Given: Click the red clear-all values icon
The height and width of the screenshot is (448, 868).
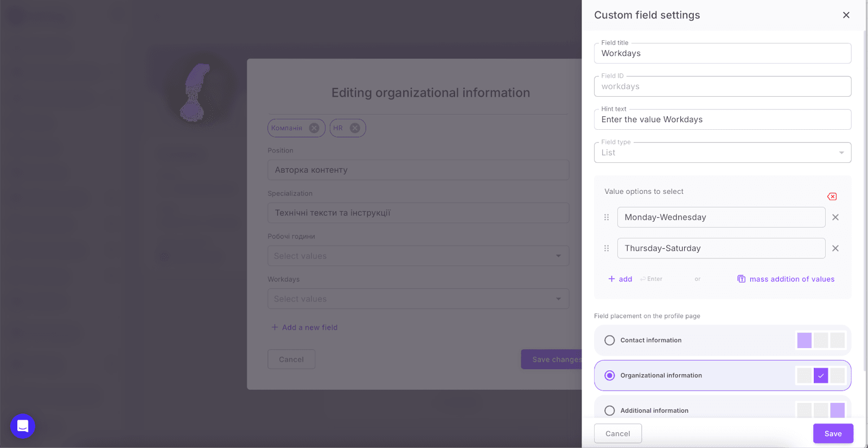Looking at the screenshot, I should tap(832, 197).
